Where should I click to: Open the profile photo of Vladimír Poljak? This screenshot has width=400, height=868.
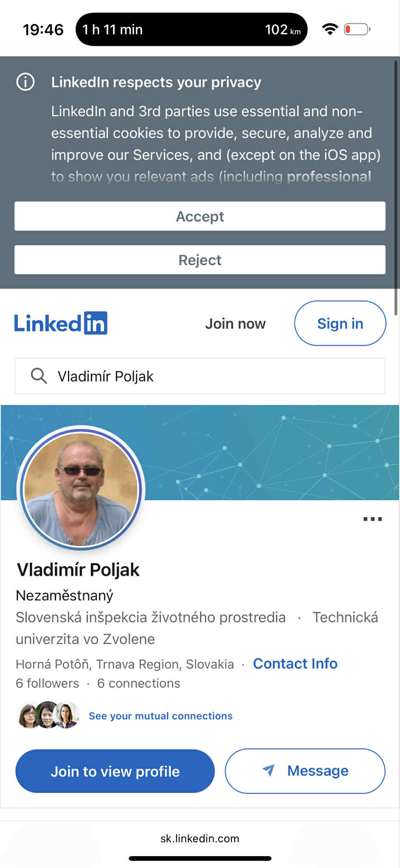click(x=81, y=488)
